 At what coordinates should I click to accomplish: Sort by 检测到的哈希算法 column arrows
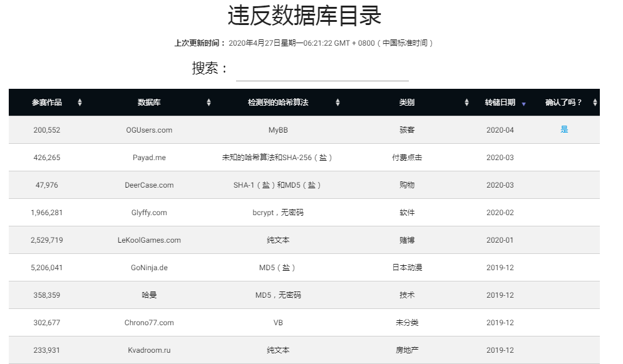click(x=337, y=103)
